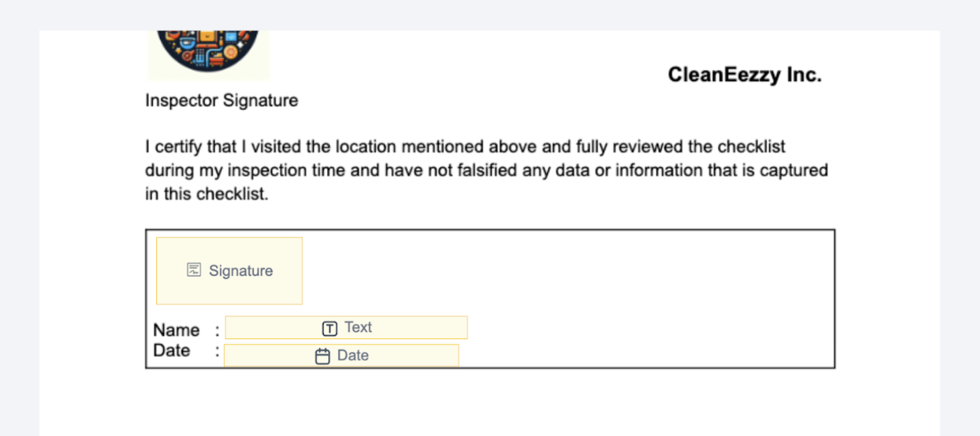Screen dimensions: 980x436
Task: Click the calendar icon in the Date field
Action: 322,356
